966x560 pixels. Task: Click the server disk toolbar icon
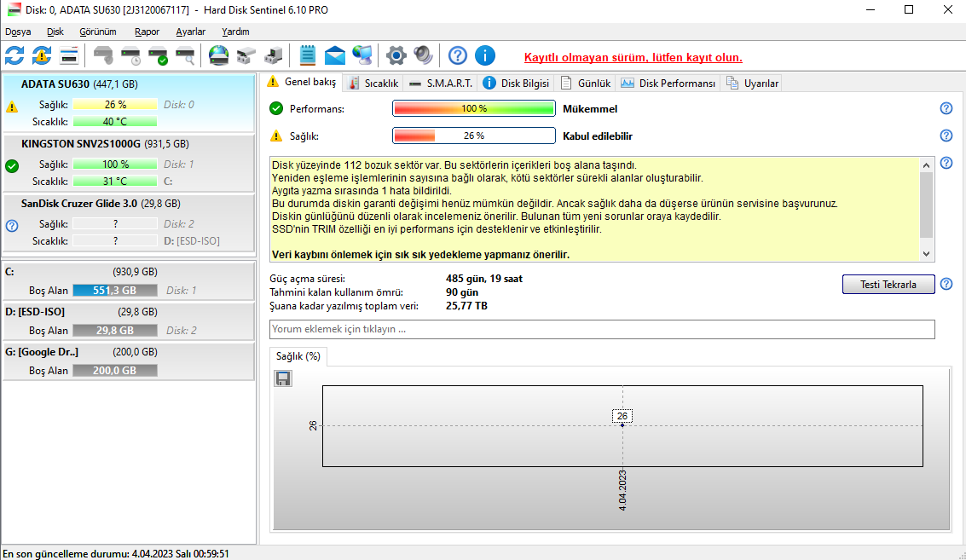(x=273, y=55)
